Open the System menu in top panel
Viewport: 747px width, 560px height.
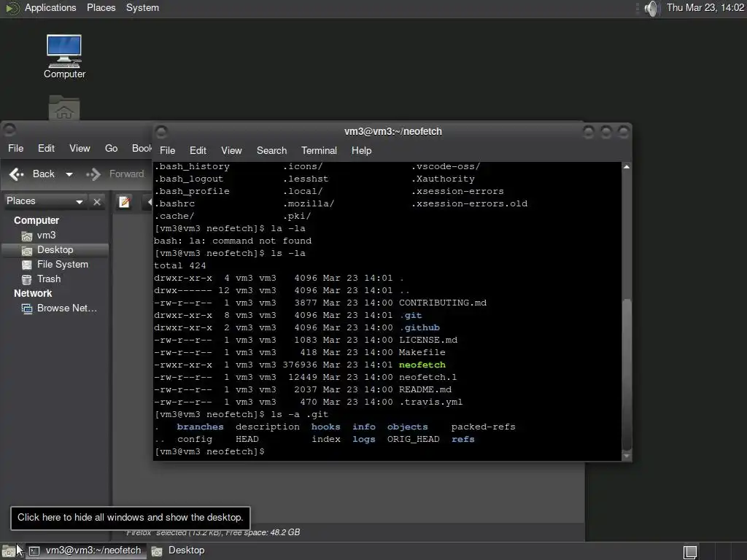(x=142, y=8)
